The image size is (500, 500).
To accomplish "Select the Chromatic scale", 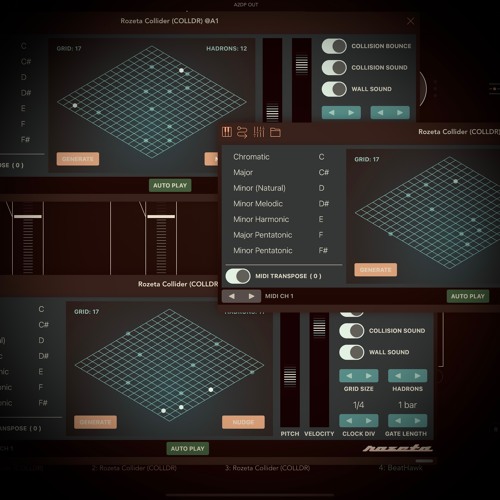I will (251, 157).
